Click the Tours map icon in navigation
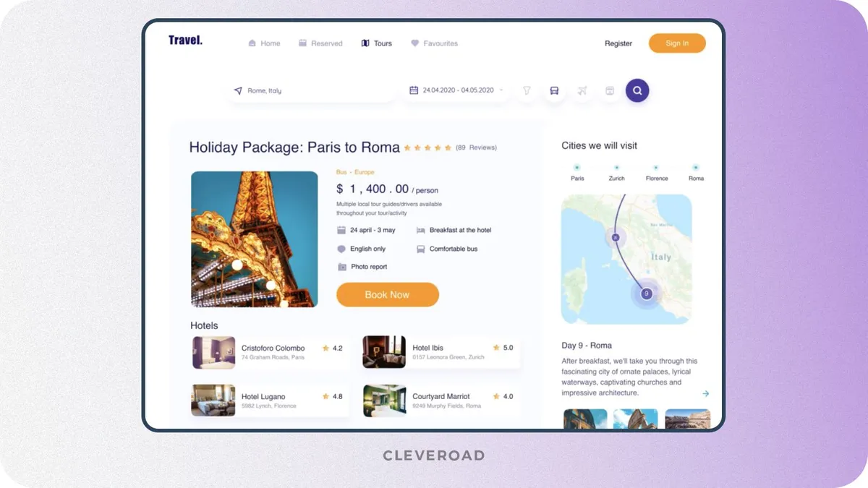868x488 pixels. tap(365, 43)
